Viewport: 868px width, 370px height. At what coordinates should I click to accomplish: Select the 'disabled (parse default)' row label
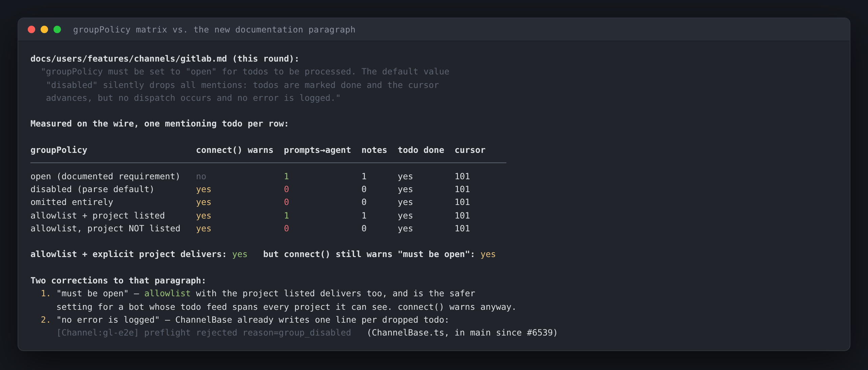[x=92, y=189]
